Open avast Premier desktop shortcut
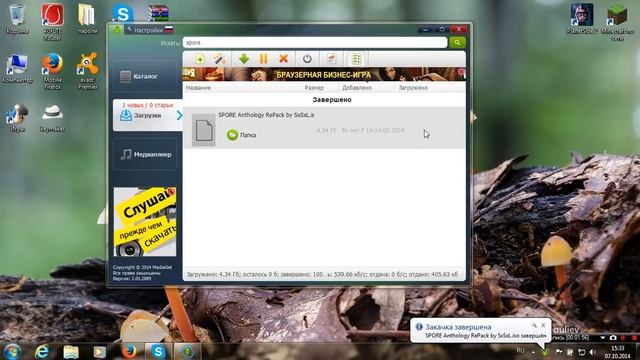This screenshot has width=640, height=360. (x=87, y=71)
